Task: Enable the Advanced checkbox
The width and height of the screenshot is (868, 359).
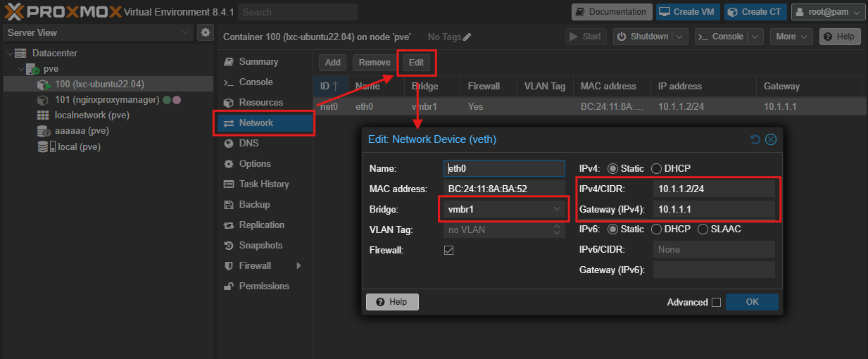Action: [716, 303]
